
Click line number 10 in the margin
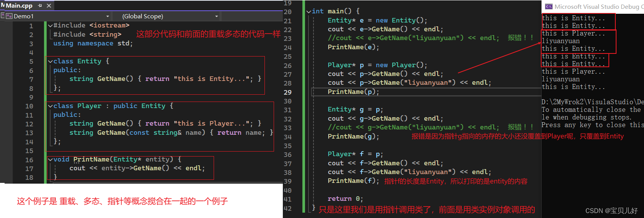[29, 106]
